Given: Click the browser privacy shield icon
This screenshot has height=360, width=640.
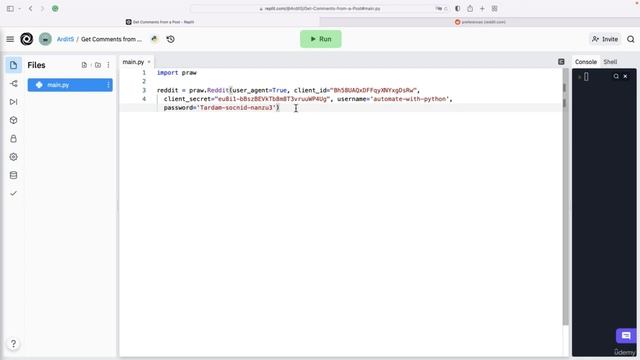Looking at the screenshot, I should [x=458, y=9].
